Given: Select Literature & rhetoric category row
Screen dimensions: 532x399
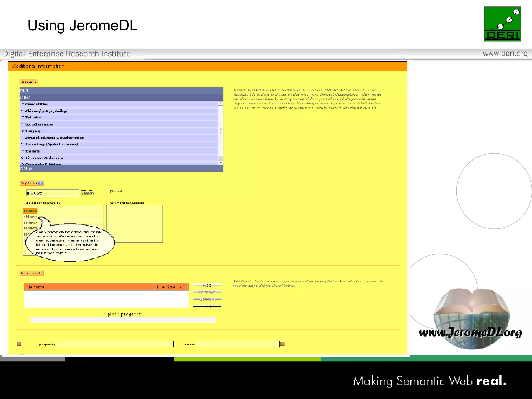Looking at the screenshot, I should pyautogui.click(x=119, y=158).
